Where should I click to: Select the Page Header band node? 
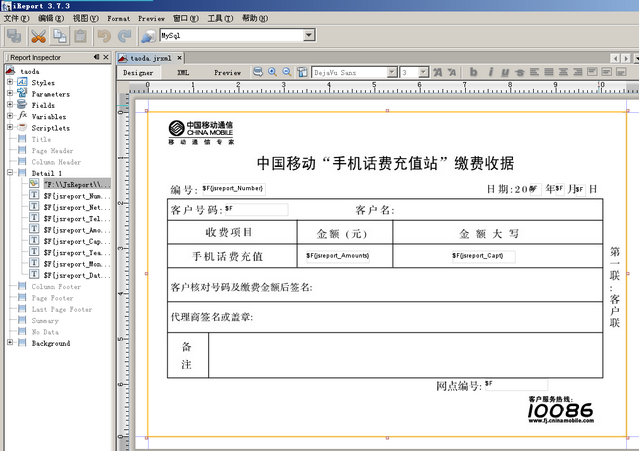[x=52, y=150]
